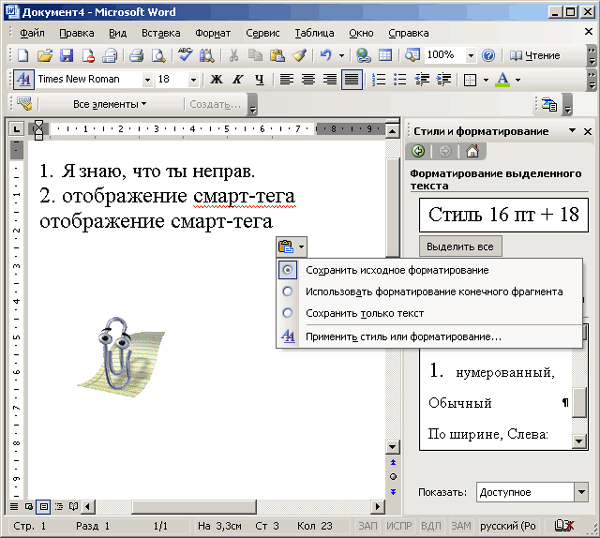Click the Paste Options smart tag button
The width and height of the screenshot is (600, 538).
291,247
